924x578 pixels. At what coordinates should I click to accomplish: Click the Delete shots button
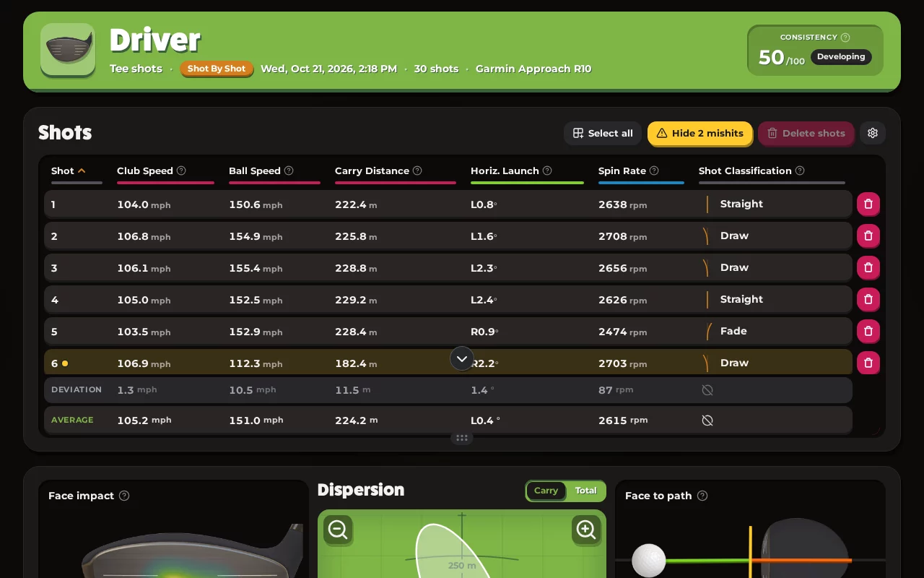pos(806,133)
